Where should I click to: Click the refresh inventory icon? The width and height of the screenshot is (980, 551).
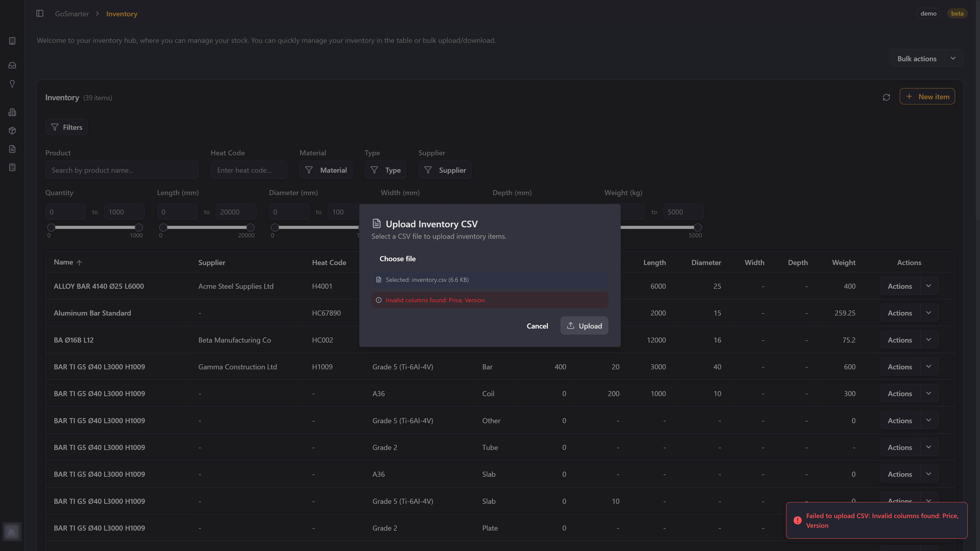click(886, 97)
